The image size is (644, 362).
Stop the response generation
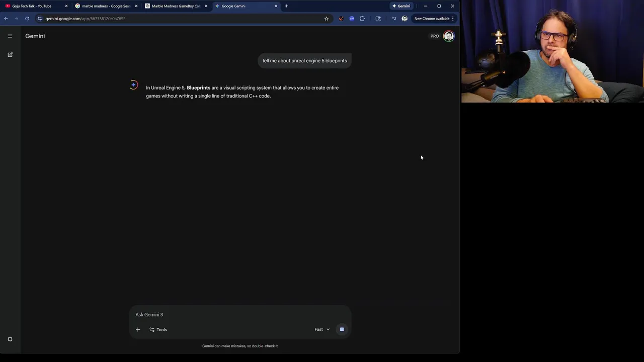(x=342, y=330)
